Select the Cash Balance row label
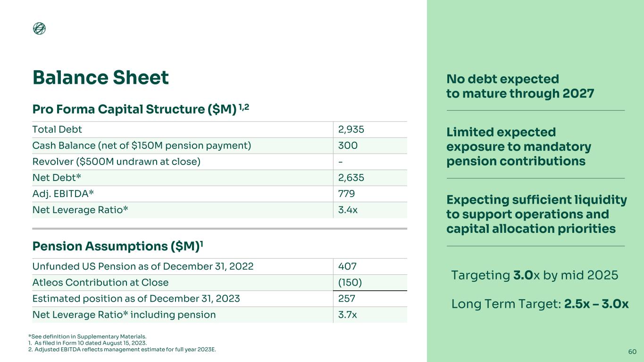644x362 pixels. click(x=142, y=145)
